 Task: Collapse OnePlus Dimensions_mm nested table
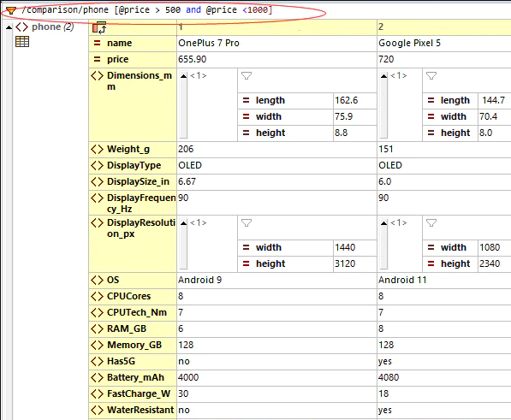pyautogui.click(x=183, y=76)
